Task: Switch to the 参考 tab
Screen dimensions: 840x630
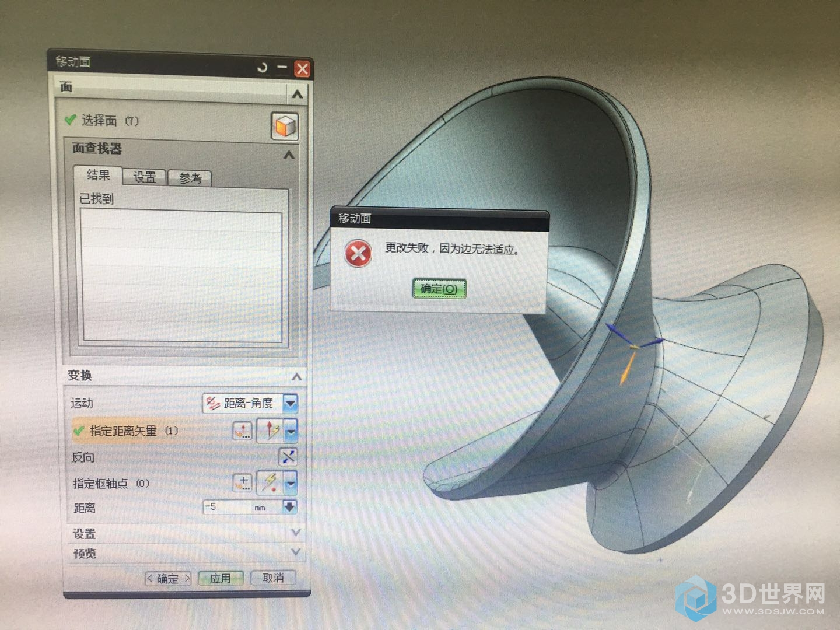Action: pos(190,178)
